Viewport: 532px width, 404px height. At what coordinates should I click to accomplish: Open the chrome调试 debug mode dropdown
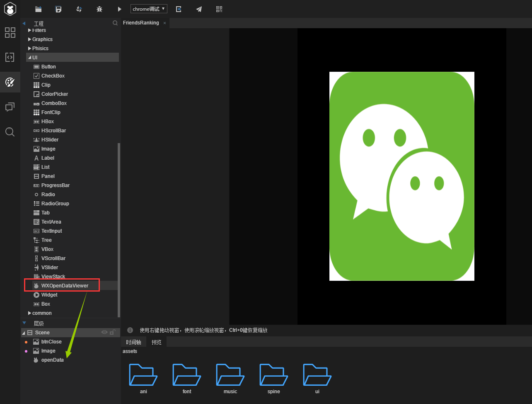[149, 9]
